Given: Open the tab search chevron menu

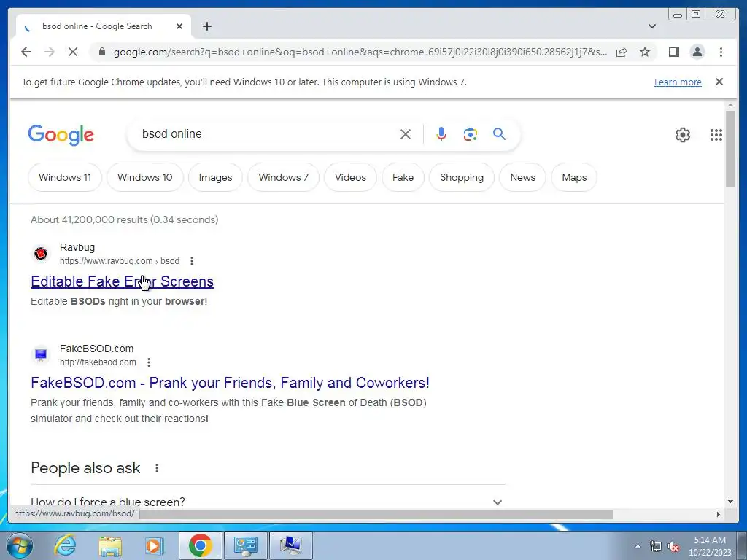Looking at the screenshot, I should pyautogui.click(x=652, y=26).
